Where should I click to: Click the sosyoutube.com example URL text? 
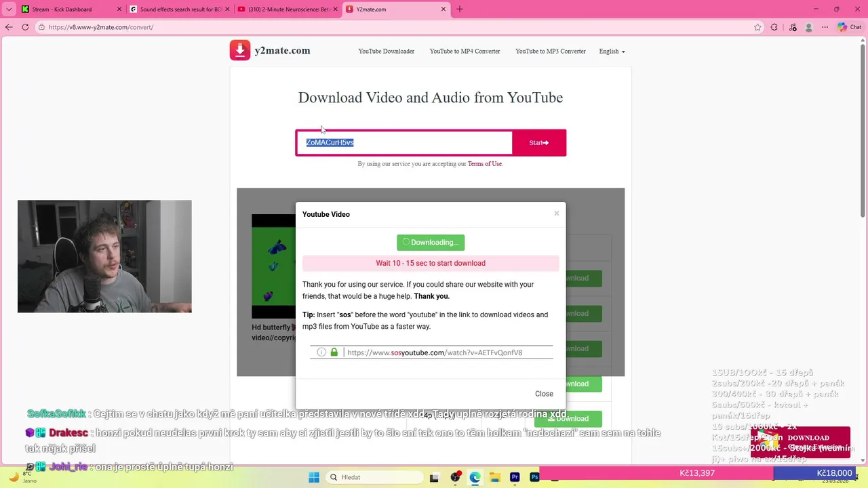point(435,352)
